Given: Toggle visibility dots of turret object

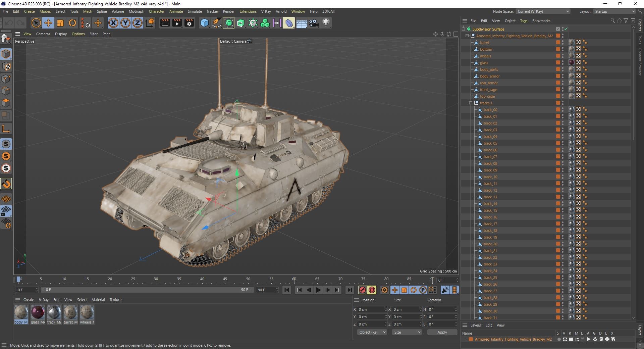Looking at the screenshot, I should coord(562,42).
